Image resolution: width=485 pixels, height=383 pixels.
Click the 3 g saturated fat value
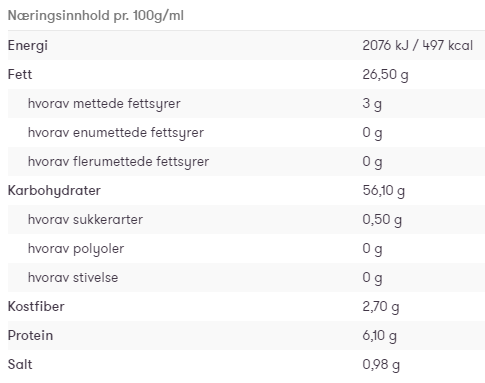[x=372, y=104]
